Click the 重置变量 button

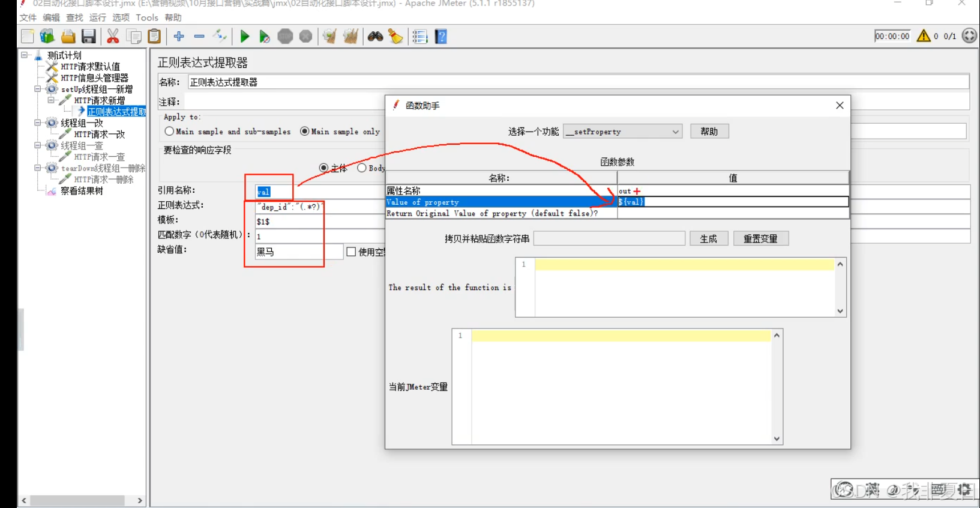tap(761, 238)
